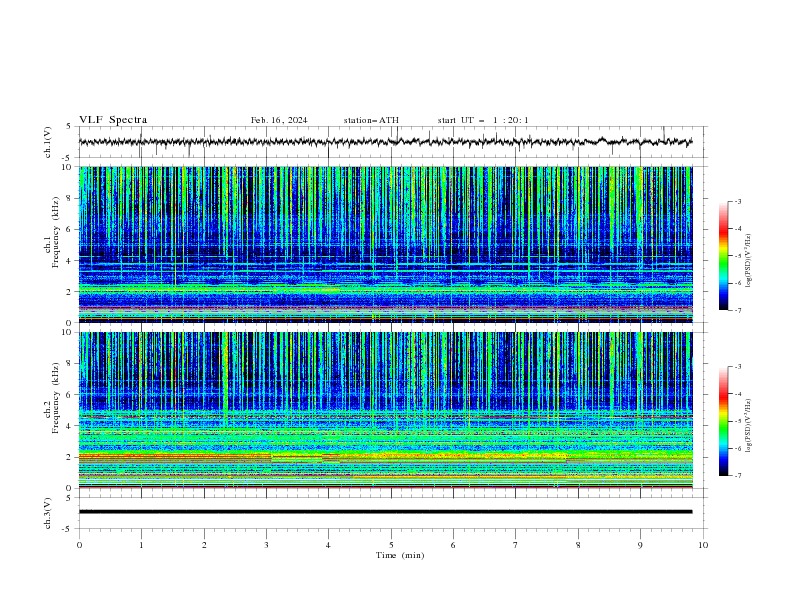Image resolution: width=792 pixels, height=612 pixels.
Task: Click the ch.1 colorbar tick label "-3"
Action: pos(737,201)
